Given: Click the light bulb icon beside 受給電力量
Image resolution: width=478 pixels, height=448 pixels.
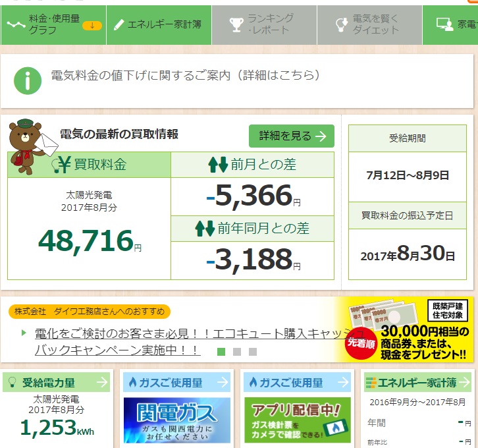Looking at the screenshot, I should (12, 382).
